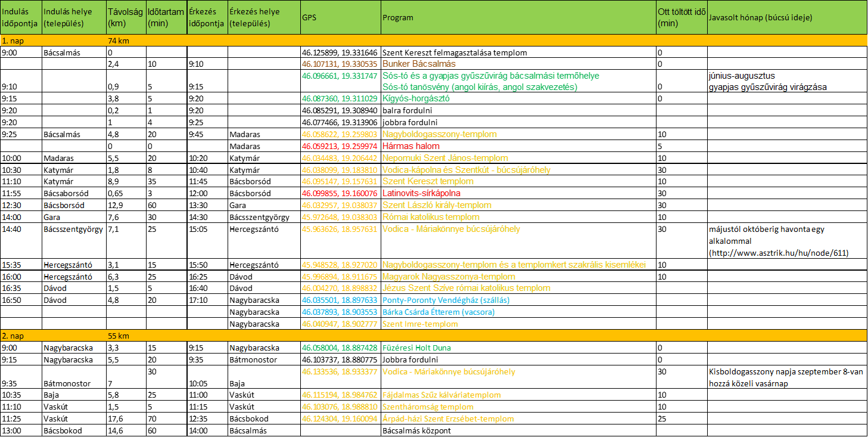Select the "2. nap" section row label
The width and height of the screenshot is (868, 437).
coord(13,336)
